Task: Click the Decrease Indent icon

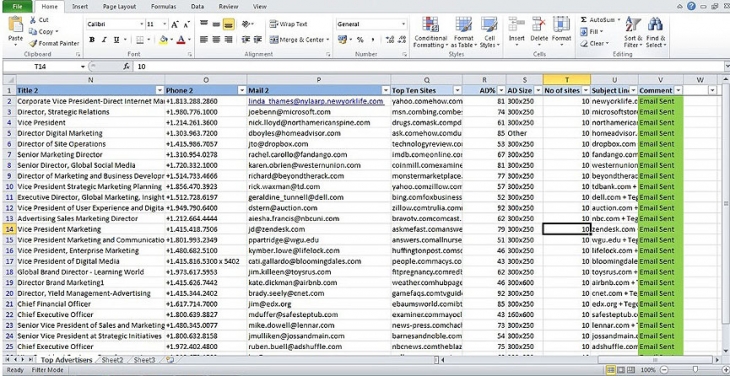Action: [246, 40]
